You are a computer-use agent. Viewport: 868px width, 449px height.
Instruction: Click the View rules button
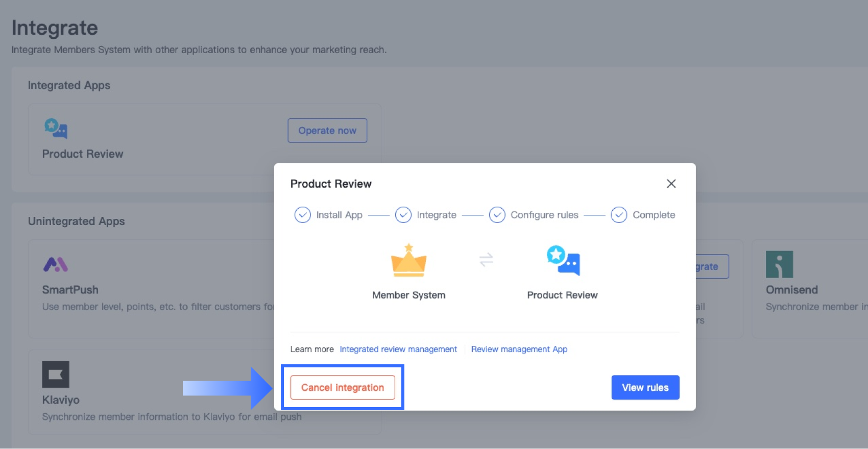[645, 387]
